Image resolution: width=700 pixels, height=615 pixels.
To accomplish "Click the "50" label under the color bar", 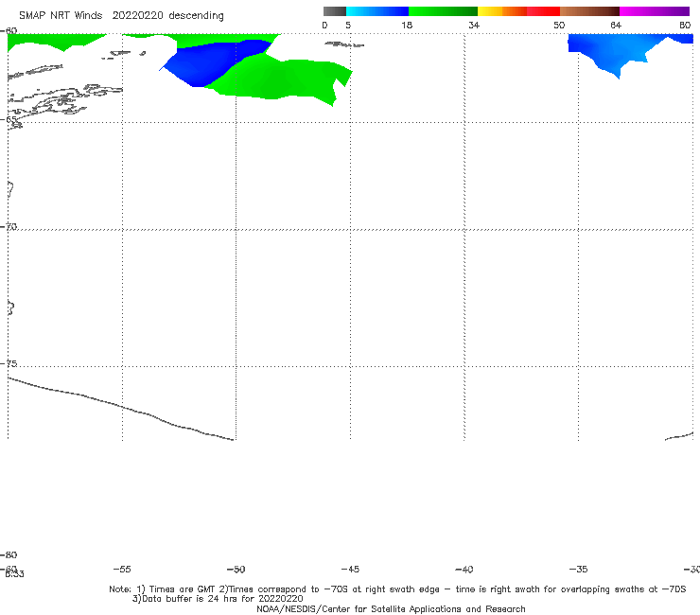I will point(559,25).
